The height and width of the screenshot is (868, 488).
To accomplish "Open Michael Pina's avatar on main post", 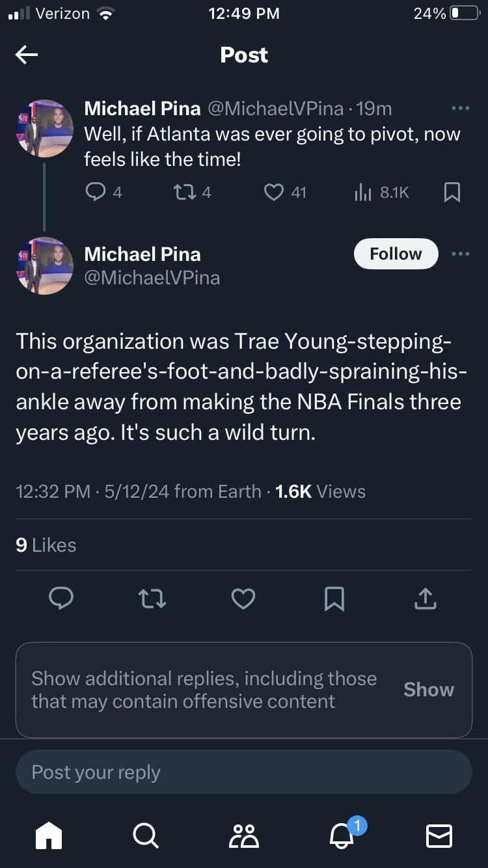I will [45, 265].
